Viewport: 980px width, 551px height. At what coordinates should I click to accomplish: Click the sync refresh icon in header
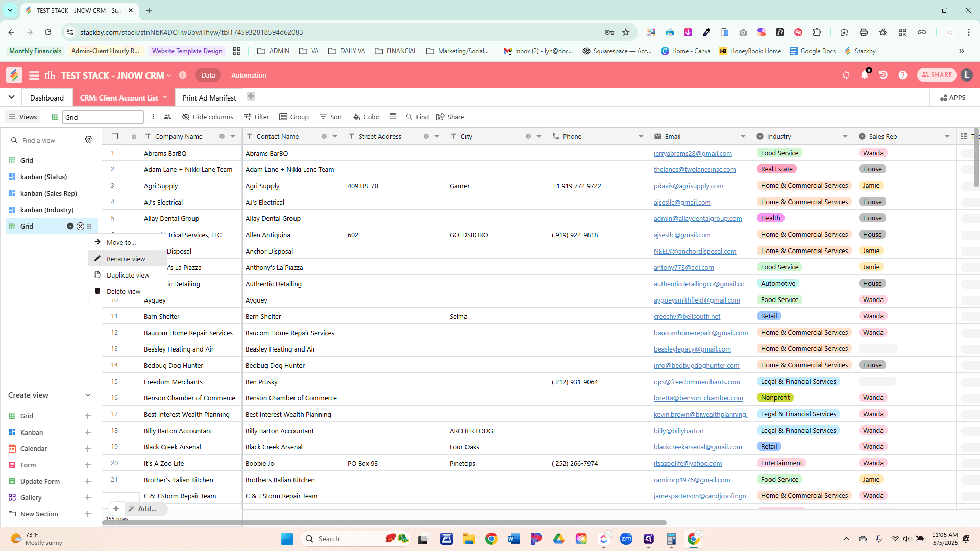pyautogui.click(x=846, y=75)
